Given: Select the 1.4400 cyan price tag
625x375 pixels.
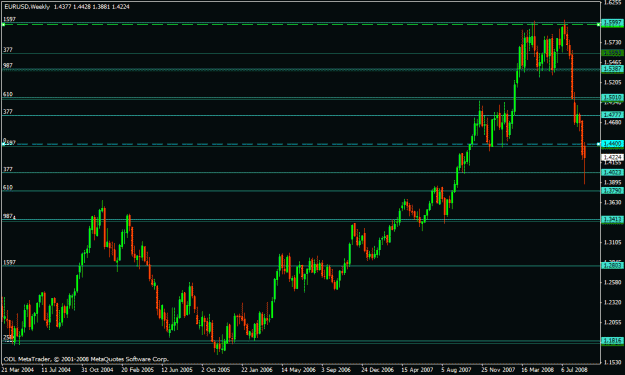Looking at the screenshot, I should pos(612,143).
